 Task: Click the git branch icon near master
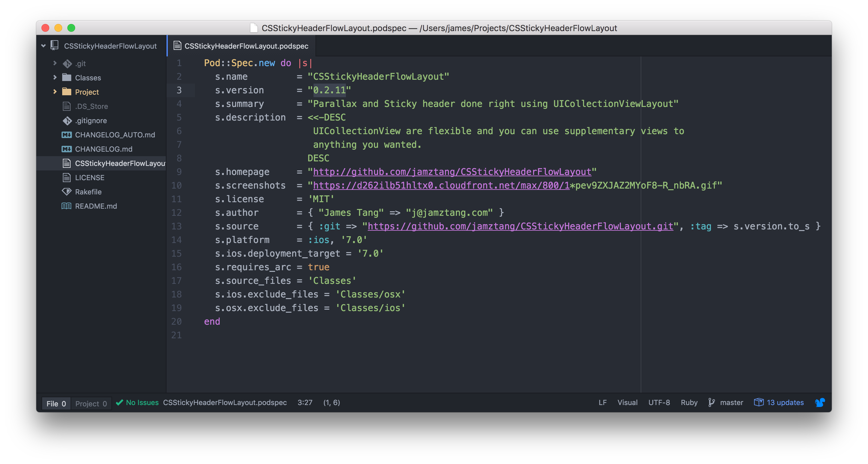(711, 402)
